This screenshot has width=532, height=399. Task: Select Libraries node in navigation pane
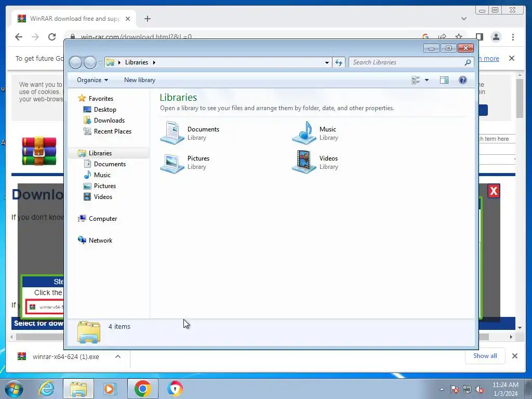[x=100, y=153]
